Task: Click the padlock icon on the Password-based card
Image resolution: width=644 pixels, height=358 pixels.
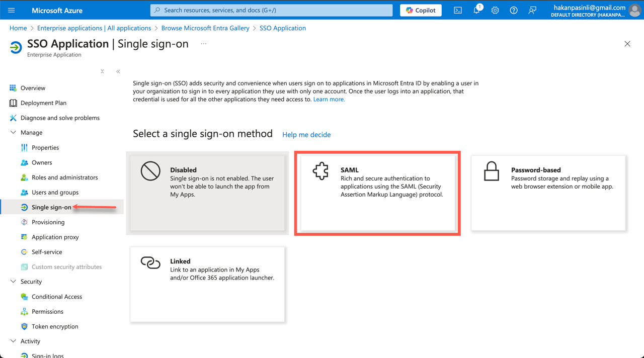Action: click(492, 171)
